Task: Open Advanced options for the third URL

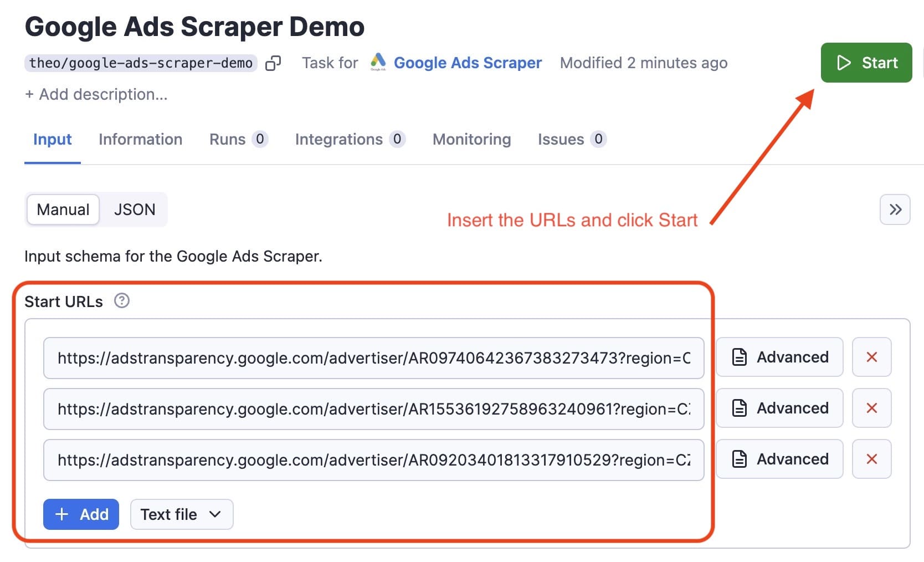Action: tap(779, 459)
